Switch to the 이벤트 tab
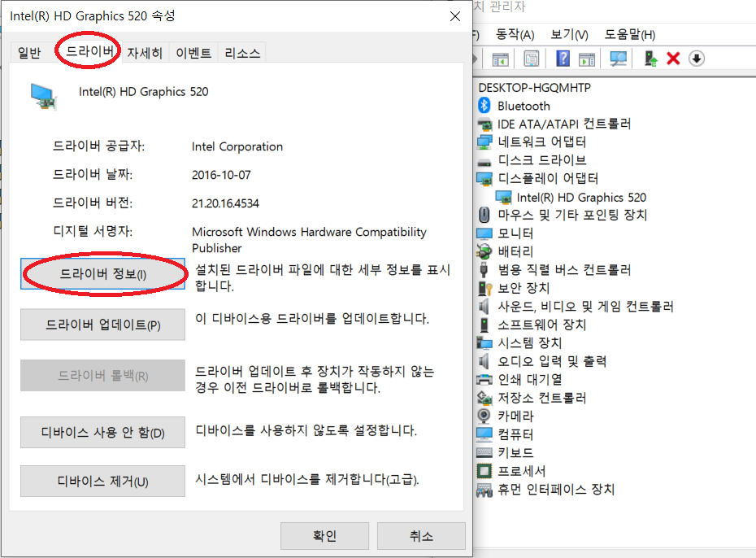 point(193,53)
